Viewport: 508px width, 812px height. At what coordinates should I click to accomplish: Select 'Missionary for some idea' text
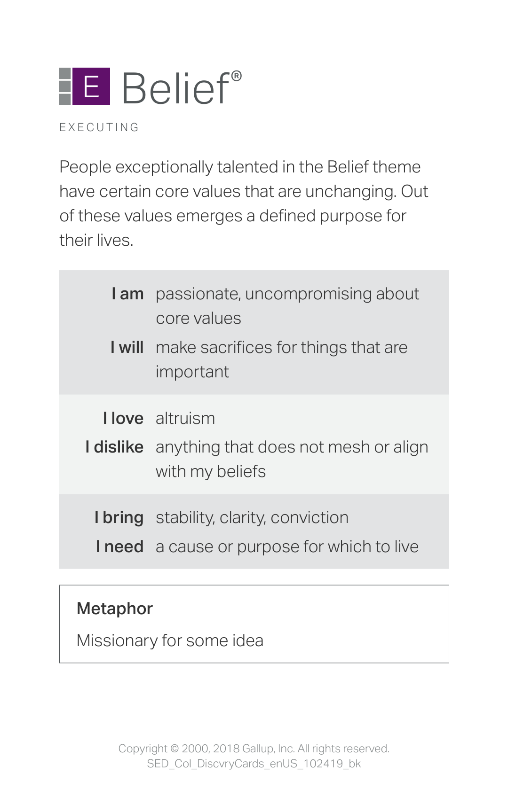coord(170,640)
